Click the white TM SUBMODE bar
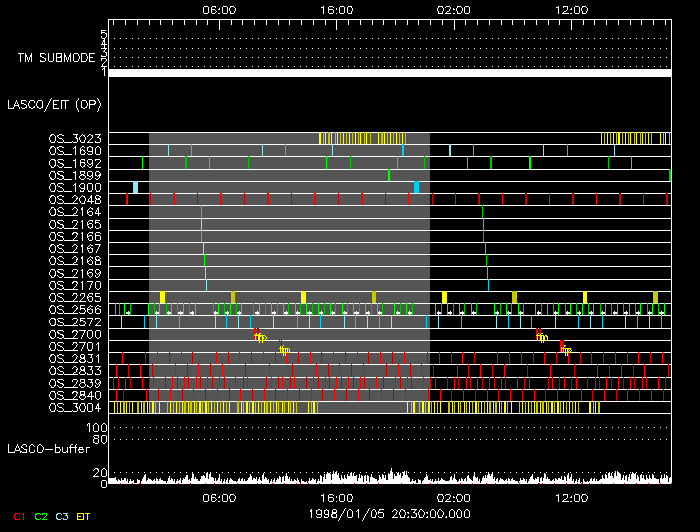Screen dimensions: 700x532 click(x=389, y=73)
